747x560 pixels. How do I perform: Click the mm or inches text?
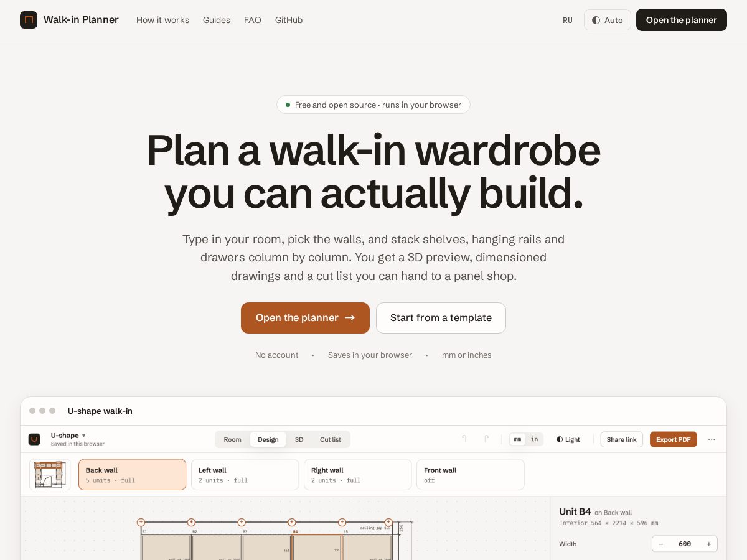pos(467,355)
